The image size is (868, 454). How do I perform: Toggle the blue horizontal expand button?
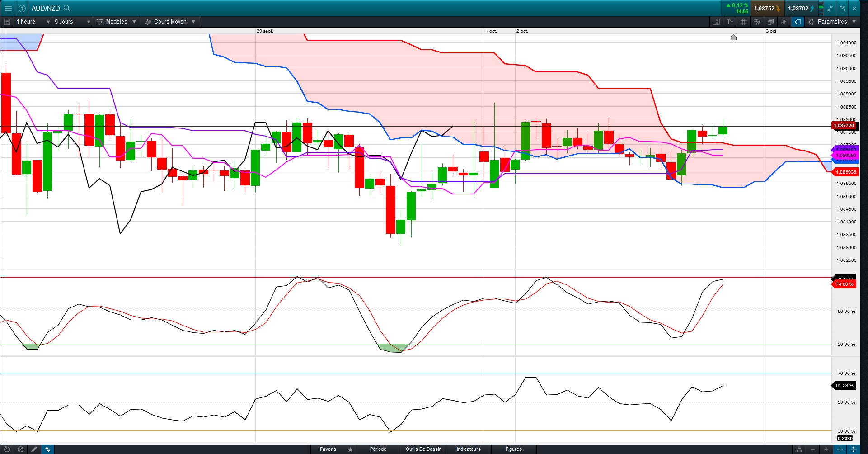840,449
